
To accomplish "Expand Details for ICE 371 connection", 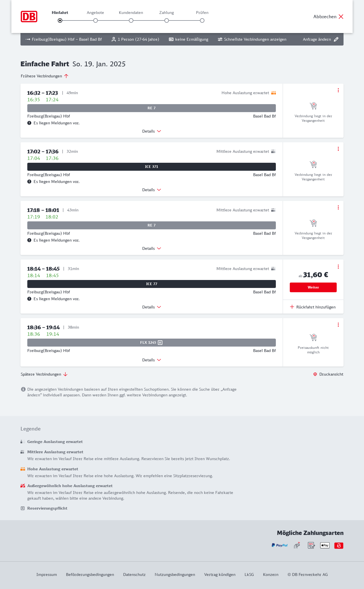I will [152, 190].
